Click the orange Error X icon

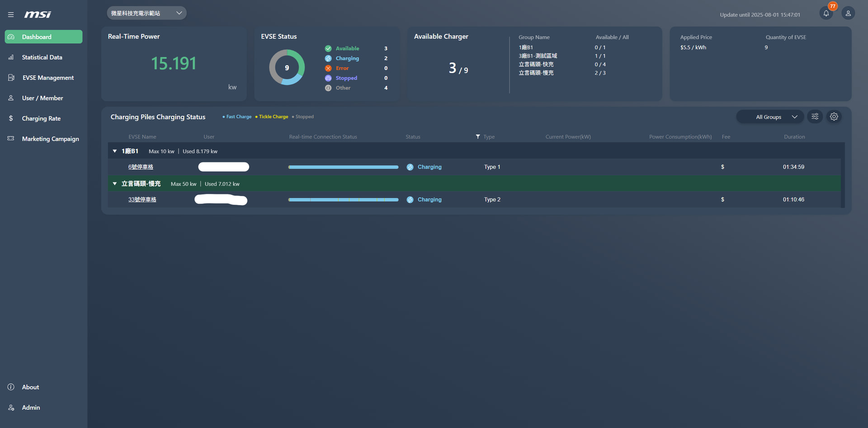pos(328,68)
